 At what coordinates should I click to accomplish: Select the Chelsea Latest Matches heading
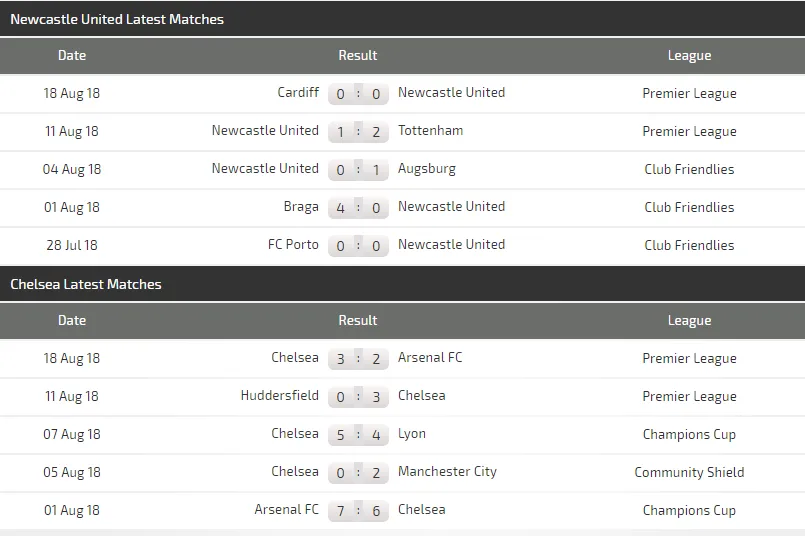coord(86,284)
